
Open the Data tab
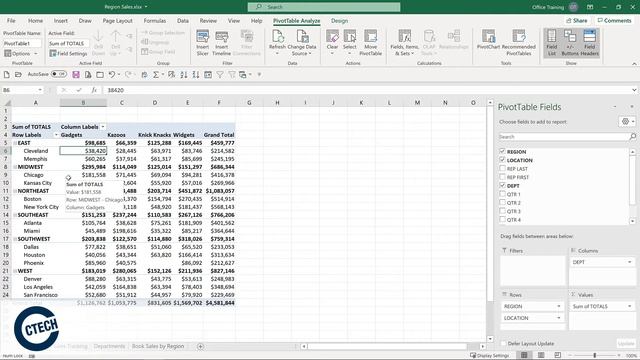[183, 21]
